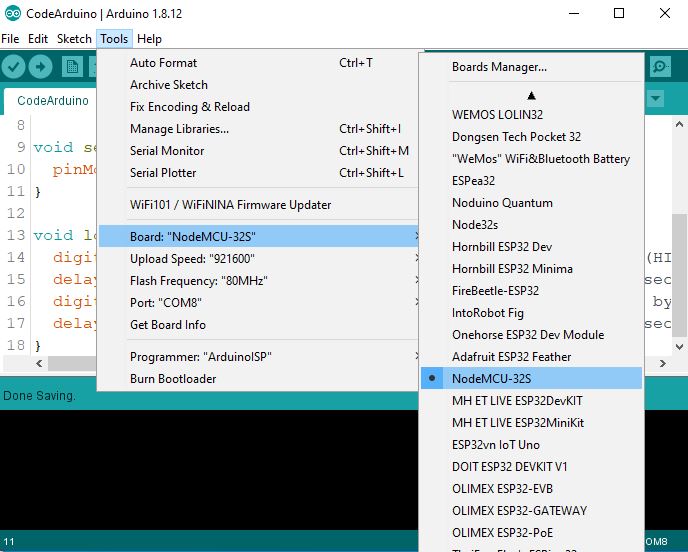
Task: Open the Edit menu
Action: point(38,39)
